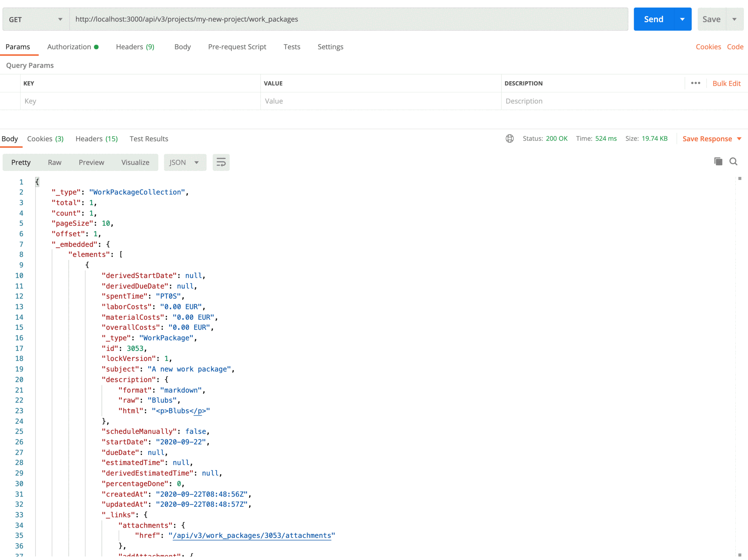Viewport: 748px width, 560px height.
Task: Click the globe network info icon near Status
Action: [x=510, y=138]
